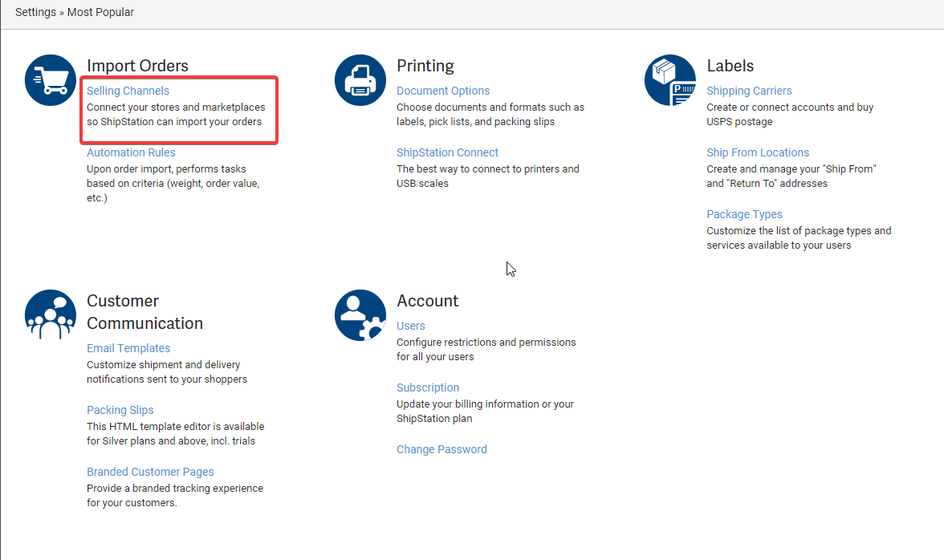
Task: Click the Customer Communication heading
Action: point(144,312)
